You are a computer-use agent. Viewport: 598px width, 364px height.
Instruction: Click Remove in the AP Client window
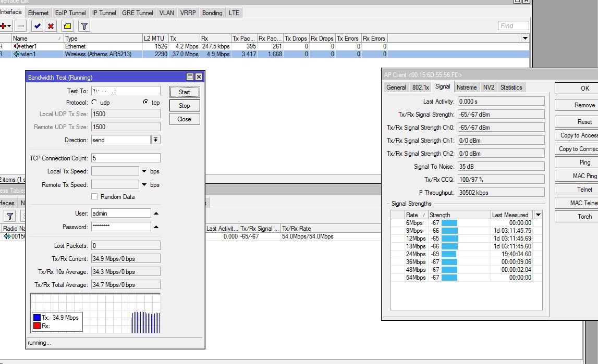click(577, 105)
